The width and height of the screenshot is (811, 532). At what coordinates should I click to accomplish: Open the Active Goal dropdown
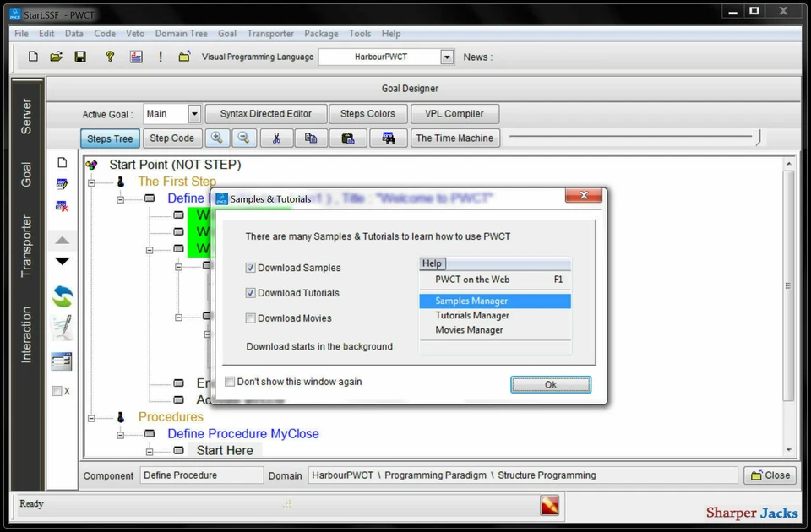(x=193, y=113)
